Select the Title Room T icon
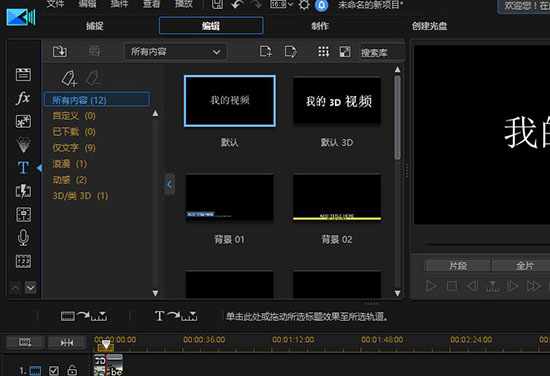The height and width of the screenshot is (376, 550). pos(23,168)
